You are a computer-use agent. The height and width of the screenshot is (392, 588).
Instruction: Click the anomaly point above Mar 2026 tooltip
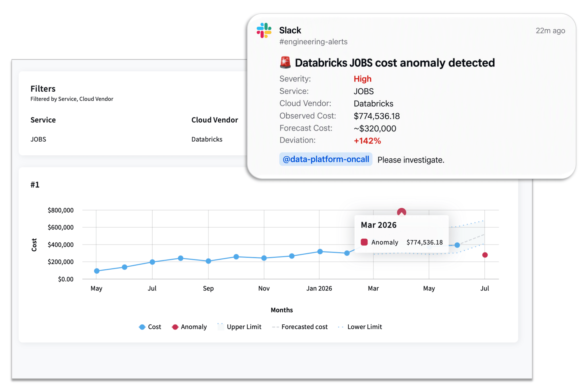[401, 212]
